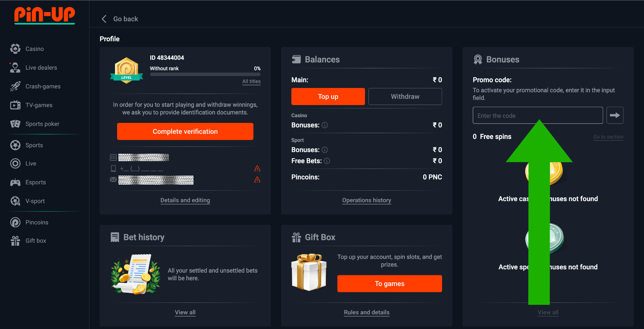Click the gold Level rank badge
Viewport: 644px width, 329px height.
126,70
